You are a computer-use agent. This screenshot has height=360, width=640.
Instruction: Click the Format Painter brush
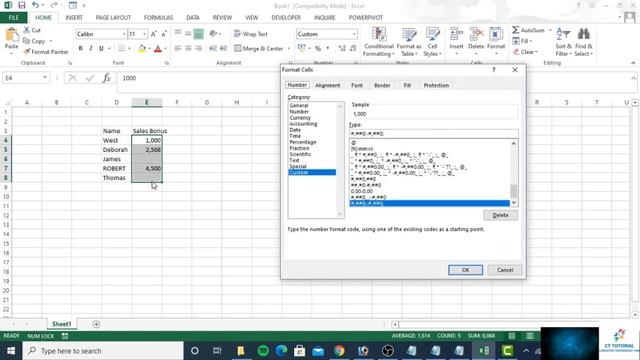pyautogui.click(x=27, y=52)
